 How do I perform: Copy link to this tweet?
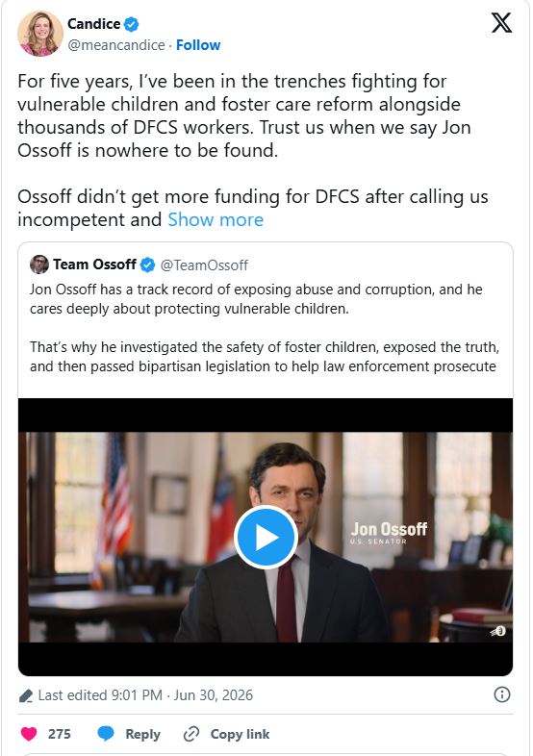[x=226, y=734]
